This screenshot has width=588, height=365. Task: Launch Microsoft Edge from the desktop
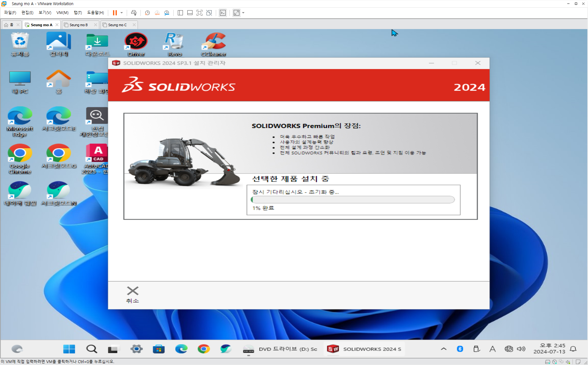pyautogui.click(x=20, y=122)
